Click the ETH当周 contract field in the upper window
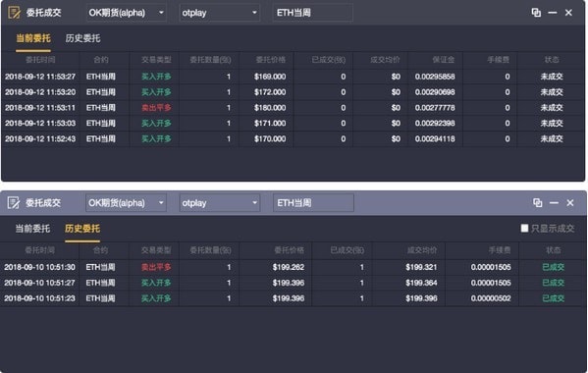Screen dimensions: 588x373 tap(313, 13)
